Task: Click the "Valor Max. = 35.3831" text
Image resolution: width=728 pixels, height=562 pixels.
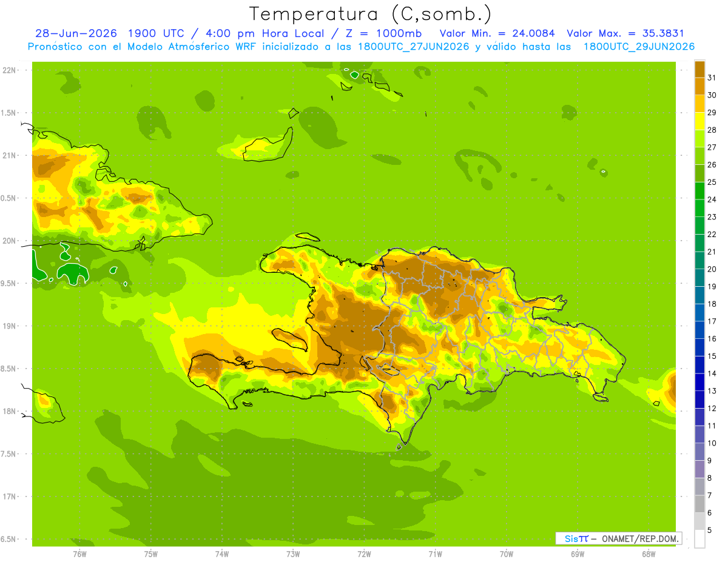Action: [625, 34]
